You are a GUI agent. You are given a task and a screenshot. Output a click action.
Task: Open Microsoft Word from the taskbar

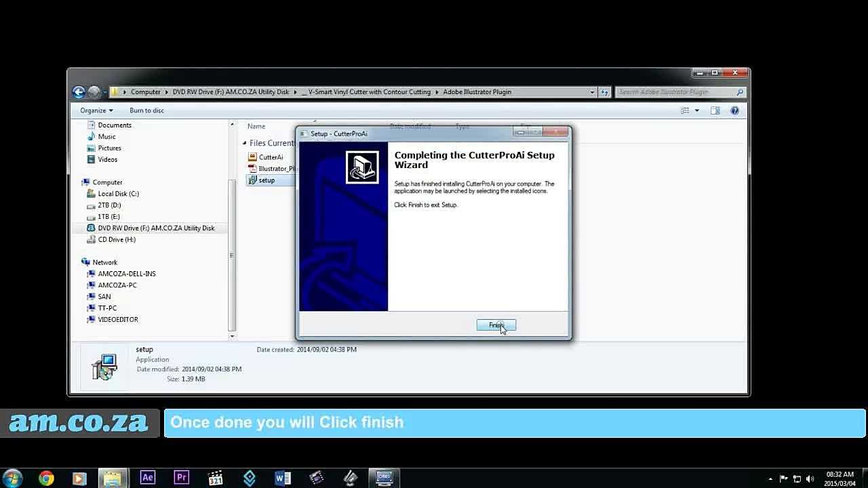(283, 478)
